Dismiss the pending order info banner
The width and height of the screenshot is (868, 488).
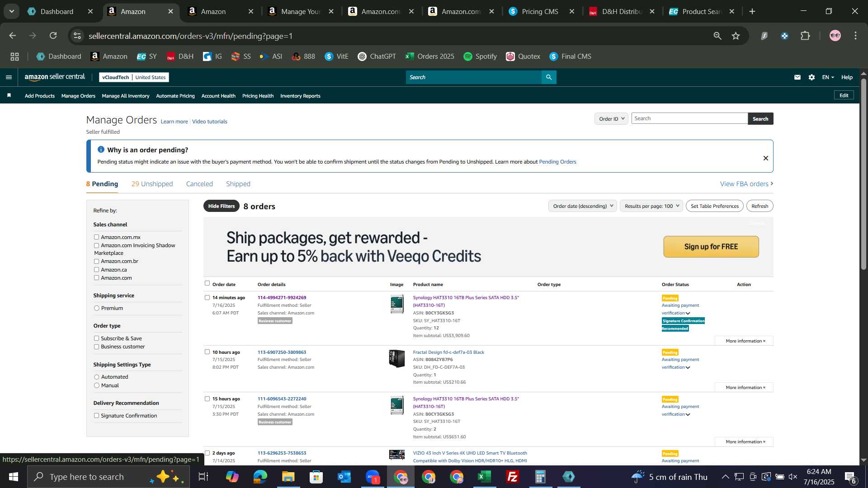(766, 158)
